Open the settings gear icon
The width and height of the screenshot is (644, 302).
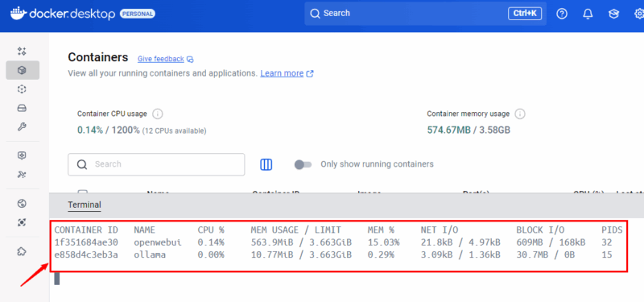click(639, 14)
